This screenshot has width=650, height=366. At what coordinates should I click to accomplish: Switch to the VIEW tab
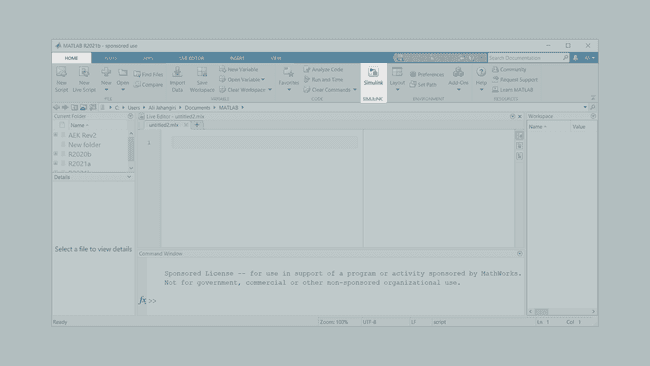(276, 58)
